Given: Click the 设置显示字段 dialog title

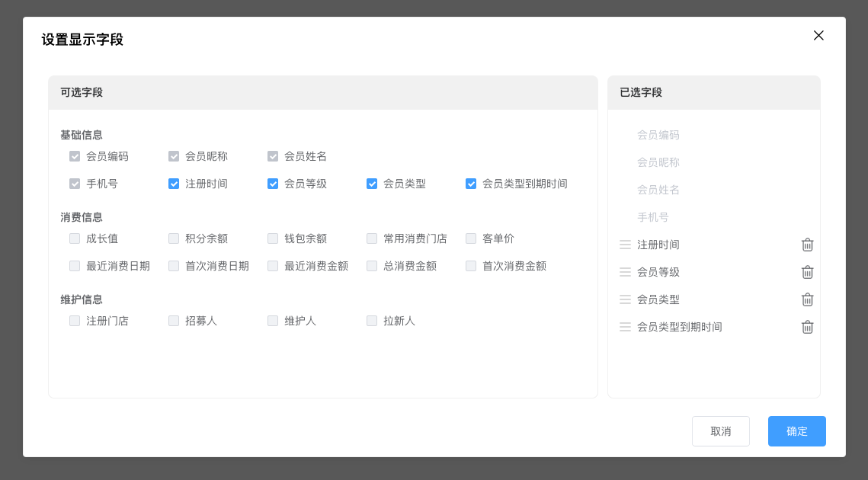Looking at the screenshot, I should 82,40.
